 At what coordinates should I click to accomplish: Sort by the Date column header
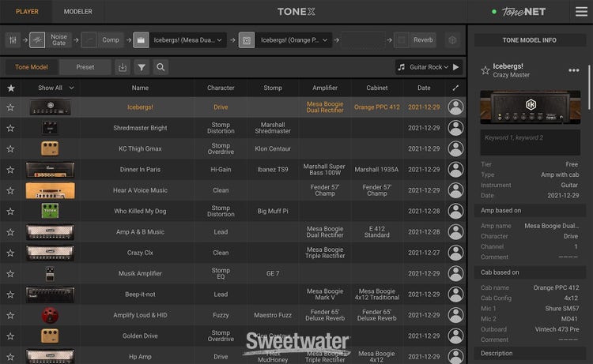(424, 88)
